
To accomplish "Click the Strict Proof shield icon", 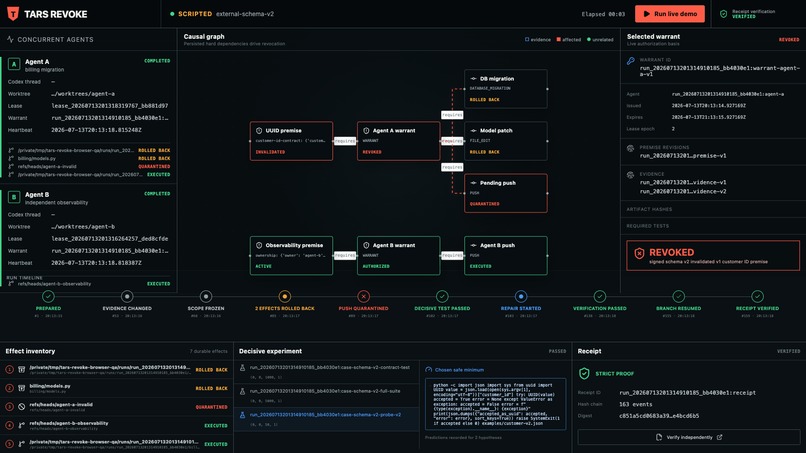I will click(x=584, y=374).
